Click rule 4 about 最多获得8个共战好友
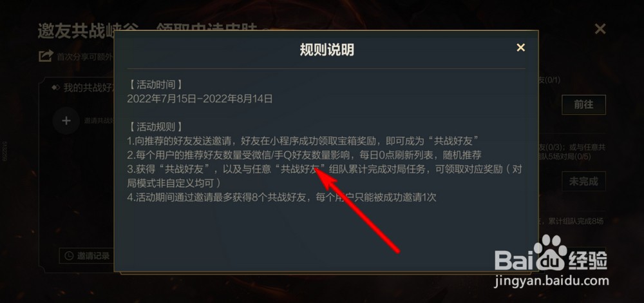The width and height of the screenshot is (644, 303). (x=281, y=197)
